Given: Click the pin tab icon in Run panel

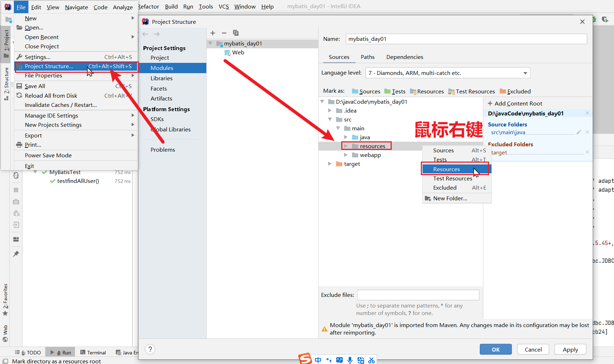Looking at the screenshot, I should [16, 254].
